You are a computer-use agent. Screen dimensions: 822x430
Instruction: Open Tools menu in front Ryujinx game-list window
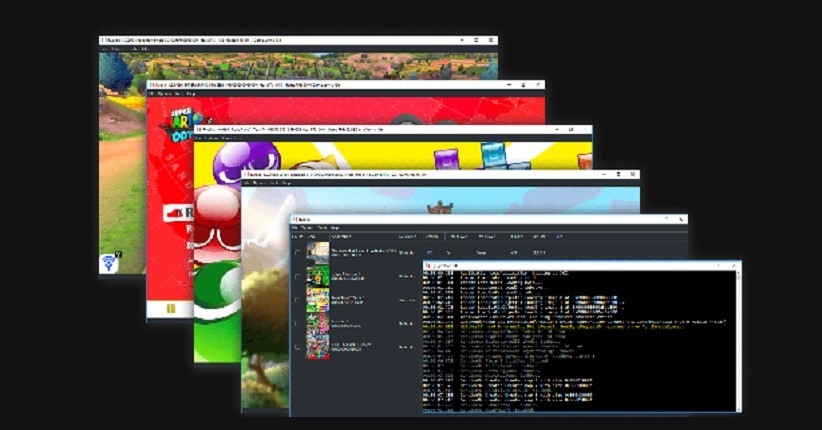[322, 228]
